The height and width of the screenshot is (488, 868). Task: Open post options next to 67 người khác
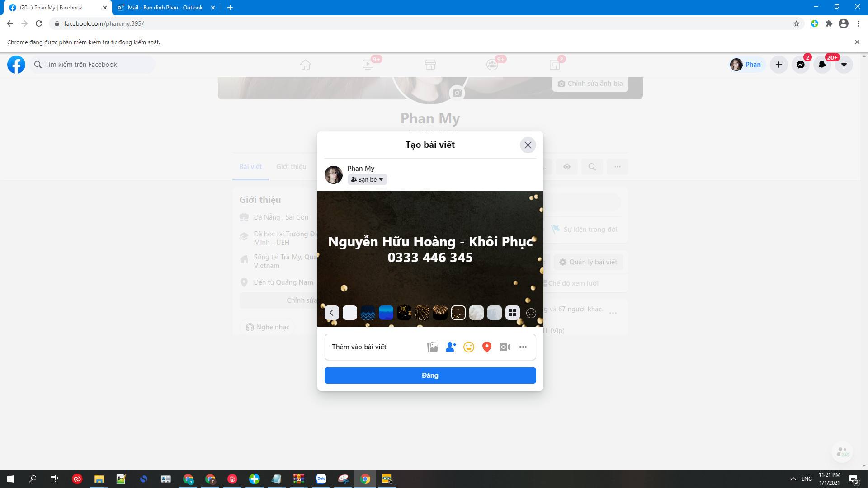[x=613, y=313]
